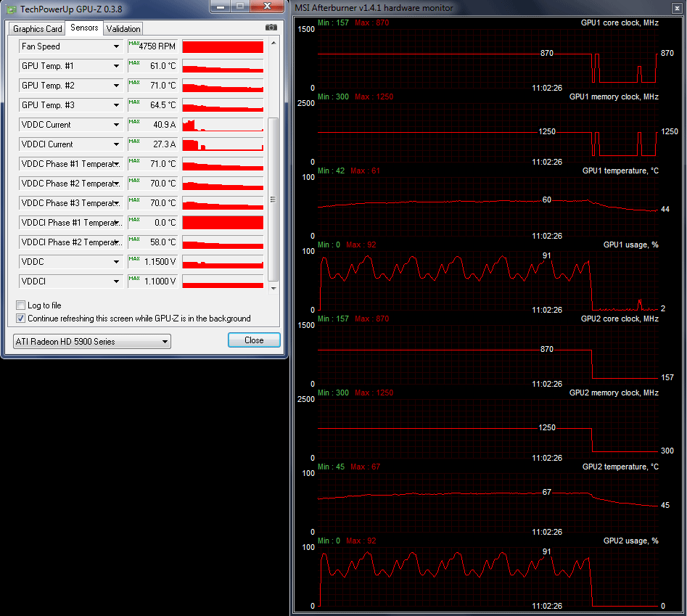
Task: Open the GPU Temp. #1 dropdown
Action: pos(116,66)
